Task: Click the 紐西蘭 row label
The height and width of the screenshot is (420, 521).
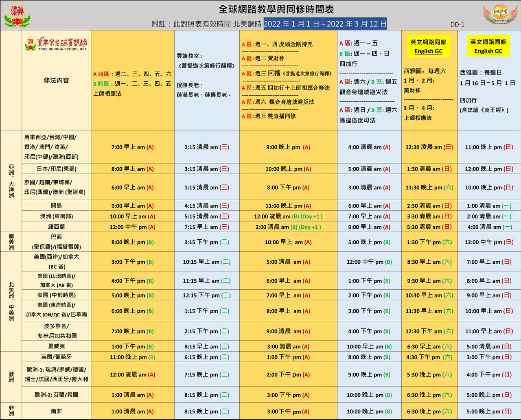Action: [56, 227]
